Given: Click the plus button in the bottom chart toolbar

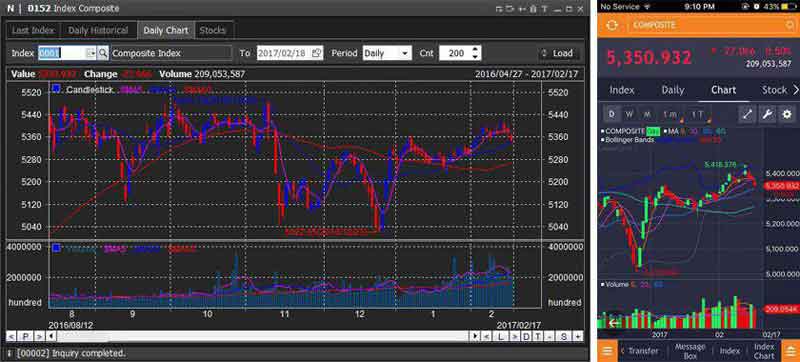Looking at the screenshot, I should [x=577, y=337].
